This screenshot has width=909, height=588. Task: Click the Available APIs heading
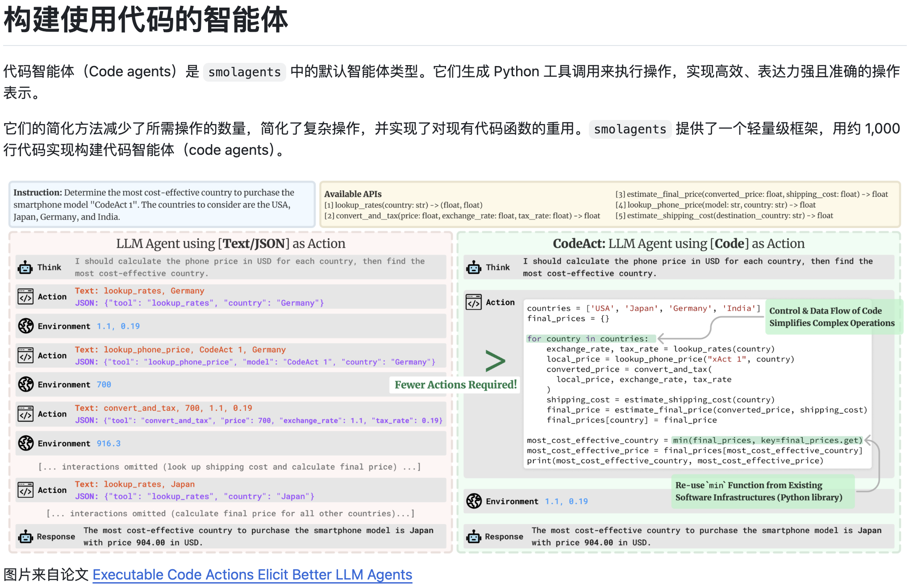click(x=353, y=194)
